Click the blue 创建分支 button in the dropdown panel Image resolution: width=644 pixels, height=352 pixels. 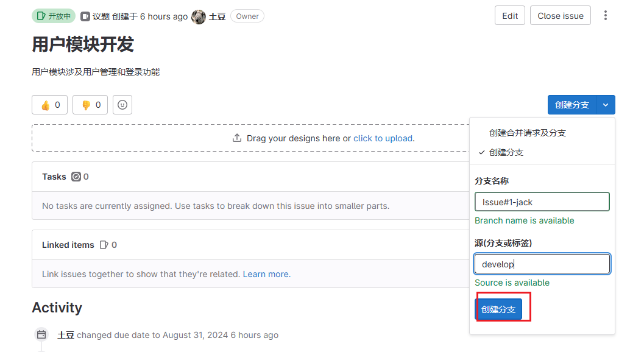point(498,309)
